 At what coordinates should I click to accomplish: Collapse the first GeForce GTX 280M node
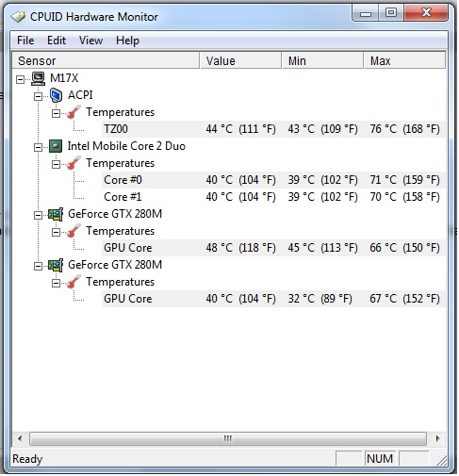click(38, 215)
